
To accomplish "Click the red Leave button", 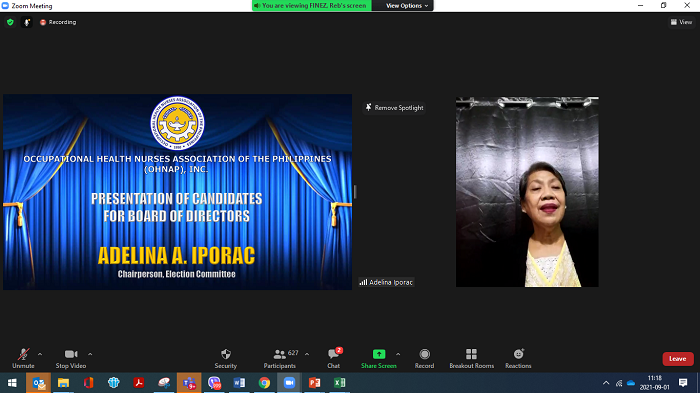I will (x=678, y=359).
